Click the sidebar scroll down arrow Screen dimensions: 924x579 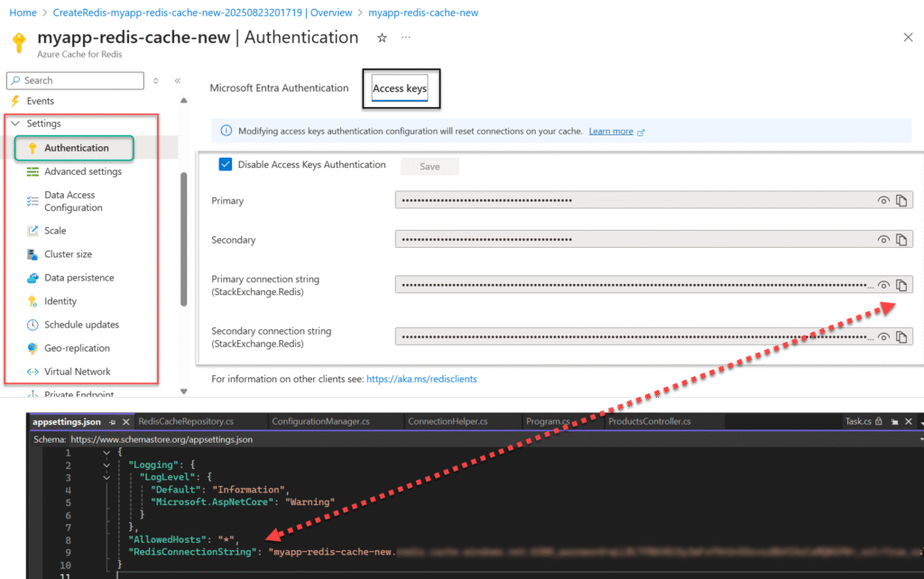tap(184, 391)
